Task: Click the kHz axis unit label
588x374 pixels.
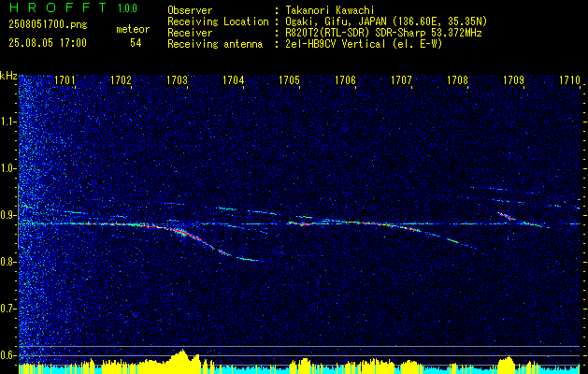Action: [x=8, y=76]
